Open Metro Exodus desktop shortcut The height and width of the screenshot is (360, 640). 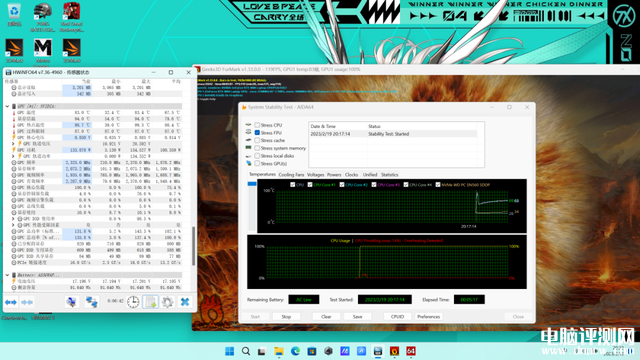click(43, 52)
